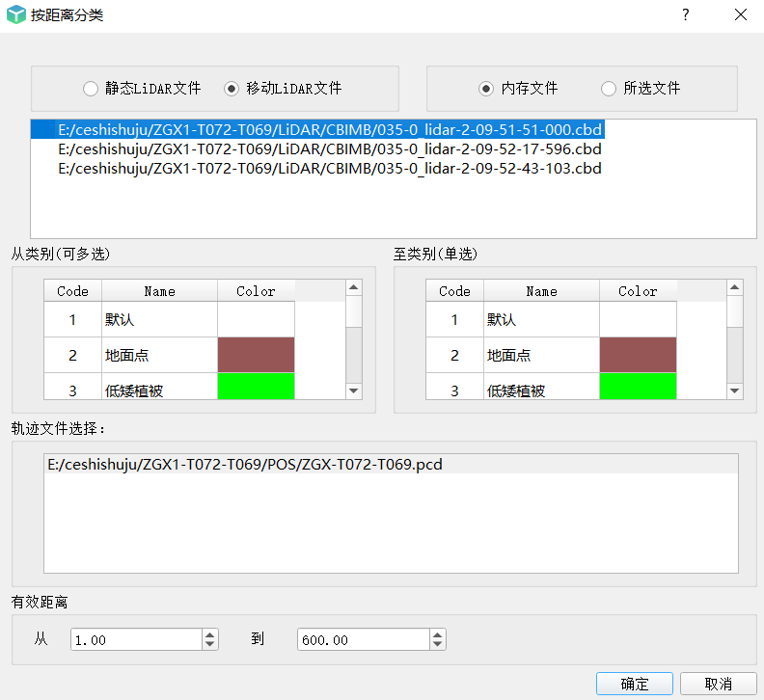
Task: Click green color swatch in 从类别 table
Action: pos(256,387)
